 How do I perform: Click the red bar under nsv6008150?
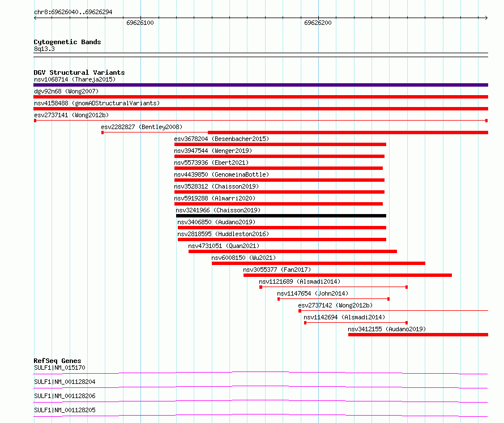(318, 263)
